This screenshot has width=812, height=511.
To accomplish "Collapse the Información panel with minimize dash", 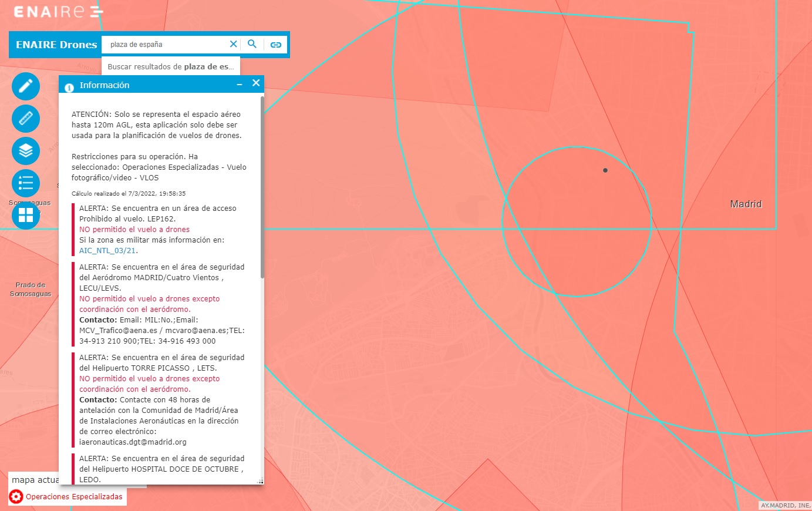I will (x=240, y=85).
